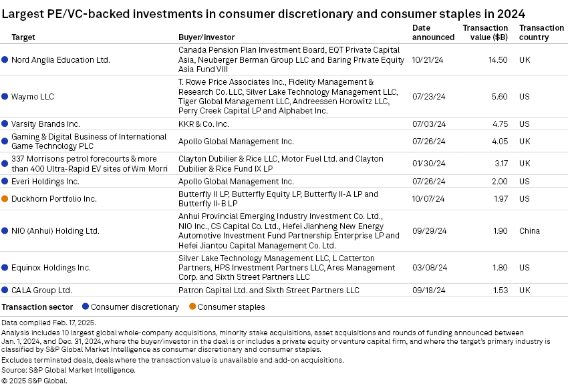Click the China transaction country cell

[530, 231]
